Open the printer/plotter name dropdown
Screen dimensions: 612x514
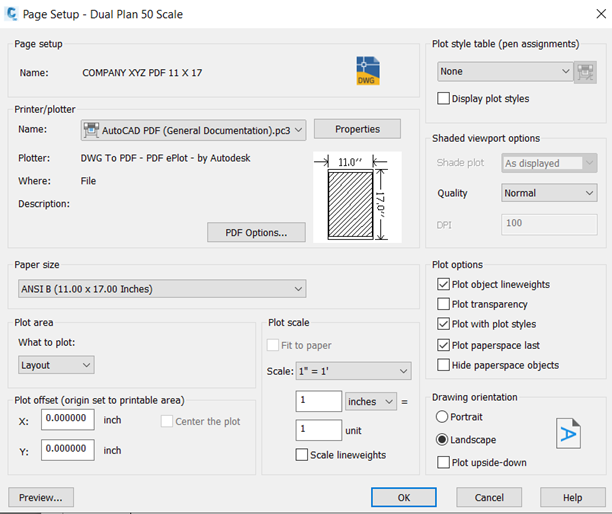point(193,130)
